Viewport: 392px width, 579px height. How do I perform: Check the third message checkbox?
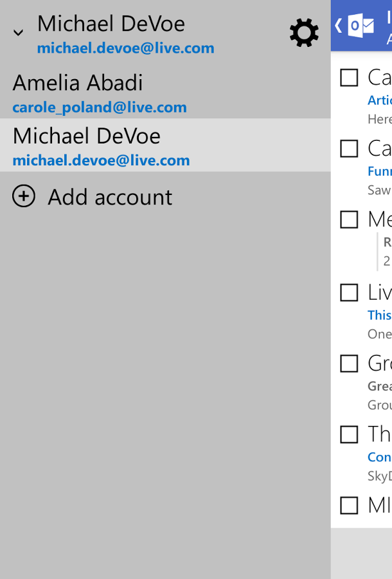click(349, 220)
